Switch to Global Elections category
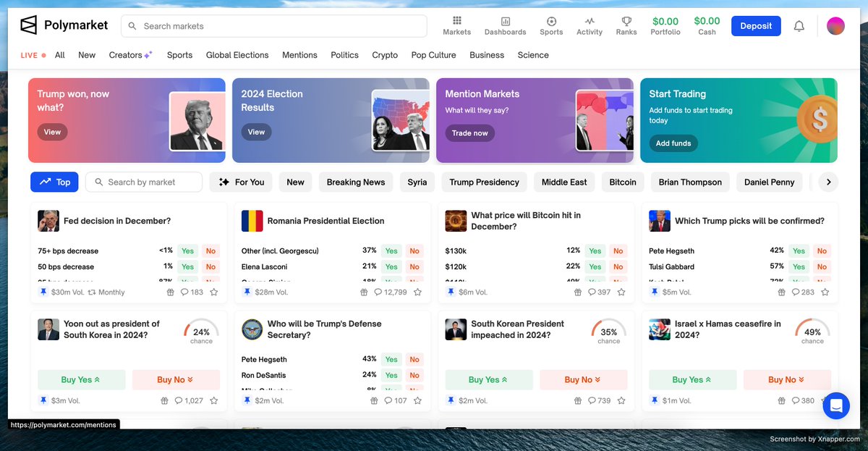The height and width of the screenshot is (451, 868). click(237, 55)
